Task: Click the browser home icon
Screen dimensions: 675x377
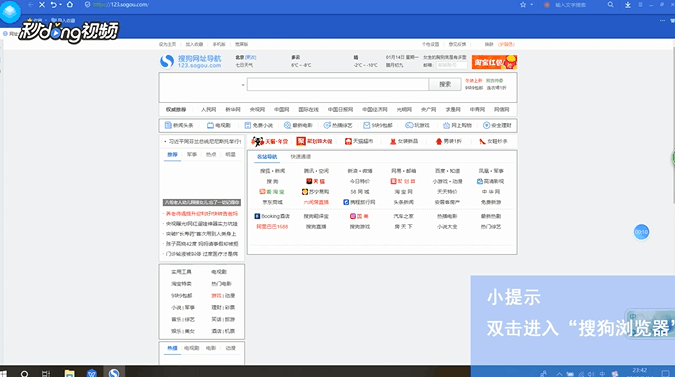Action: 70,5
